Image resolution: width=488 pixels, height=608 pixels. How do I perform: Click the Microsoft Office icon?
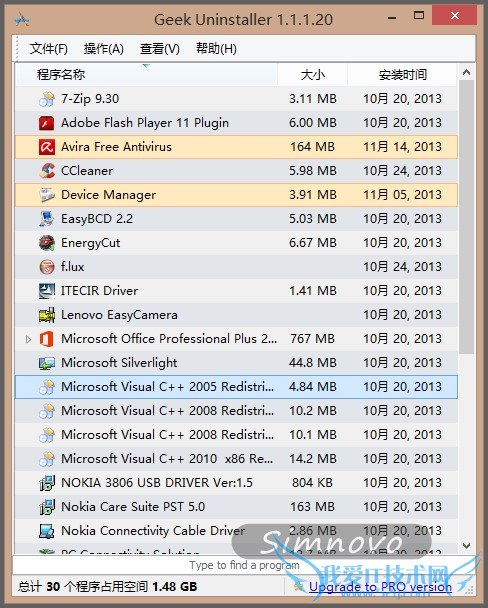click(x=47, y=339)
